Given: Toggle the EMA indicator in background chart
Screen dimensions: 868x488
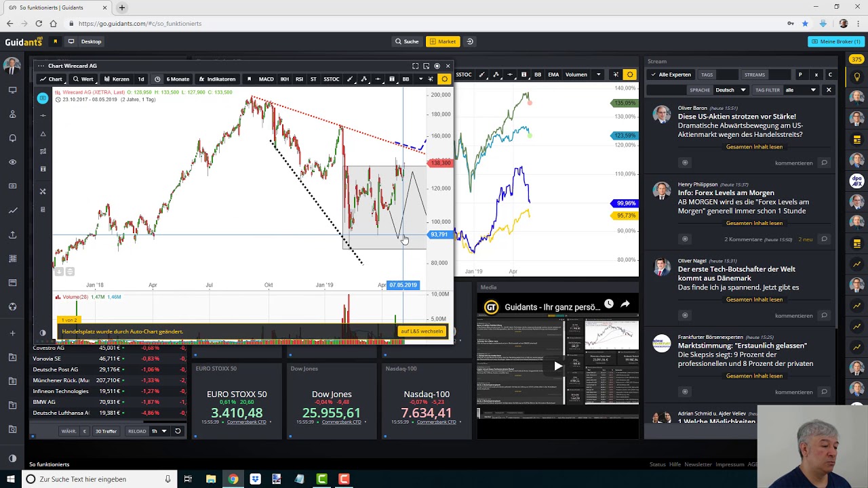Looking at the screenshot, I should click(x=553, y=75).
